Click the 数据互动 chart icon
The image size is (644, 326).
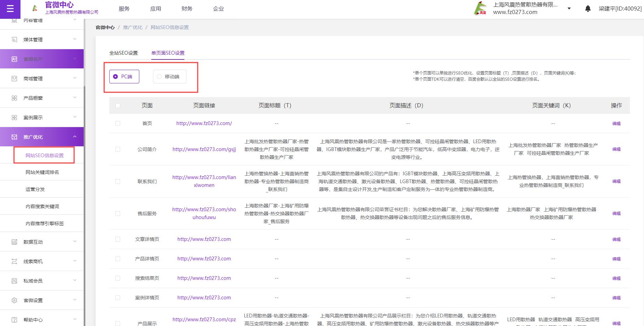[x=14, y=242]
